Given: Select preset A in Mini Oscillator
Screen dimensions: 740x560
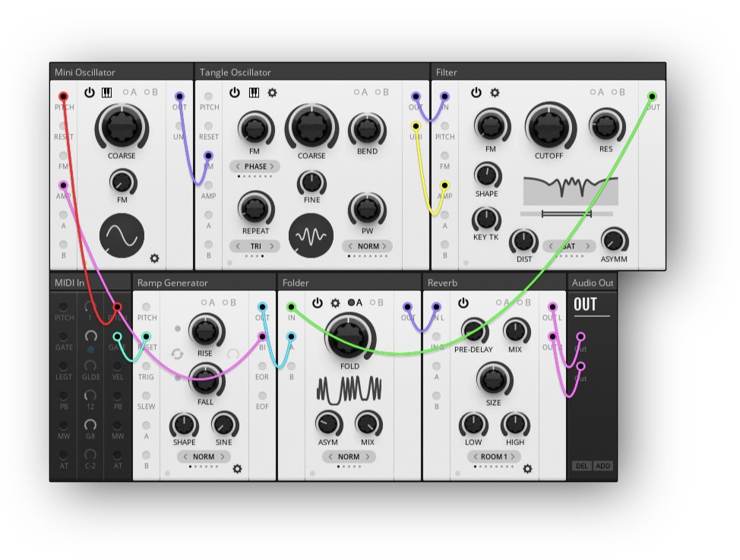Looking at the screenshot, I should 130,92.
